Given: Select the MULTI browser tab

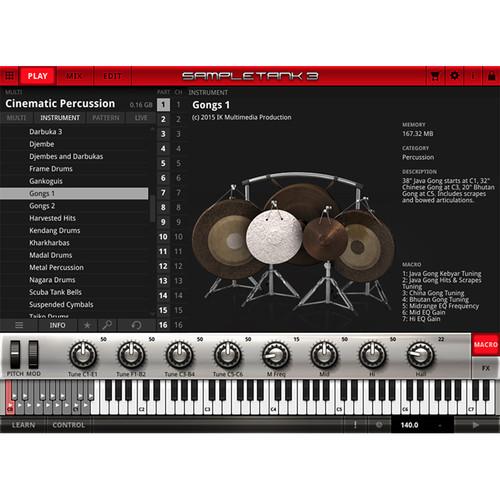Looking at the screenshot, I should (16, 118).
